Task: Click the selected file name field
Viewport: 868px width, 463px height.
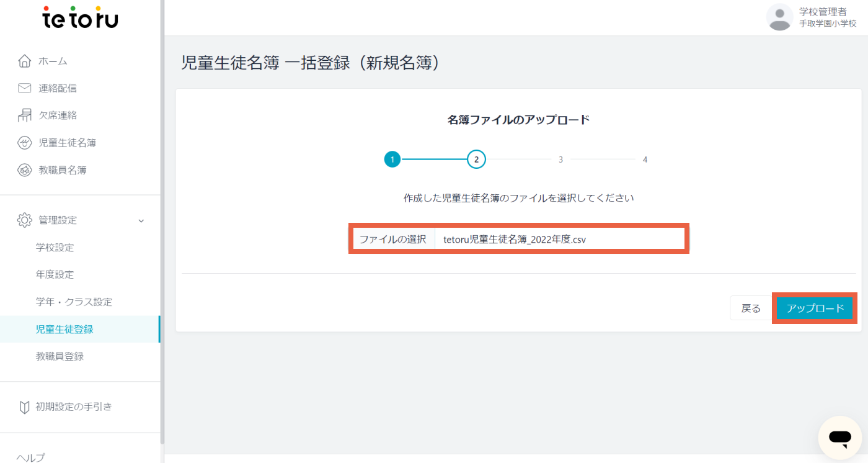Action: click(560, 239)
